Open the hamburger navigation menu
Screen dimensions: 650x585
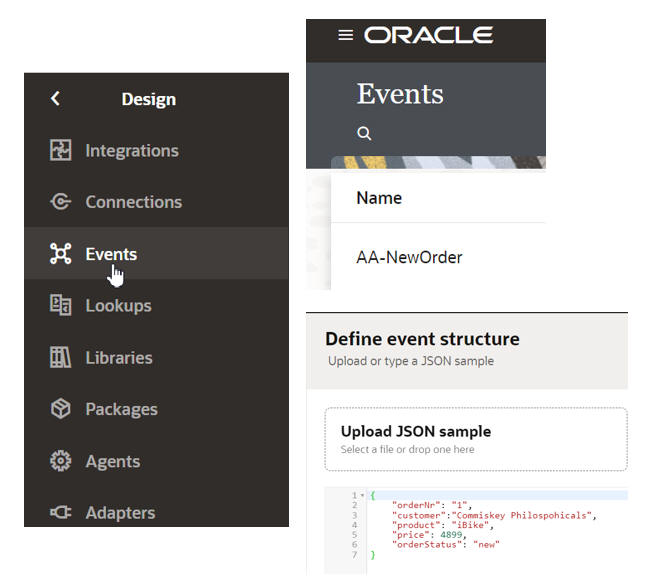point(346,35)
